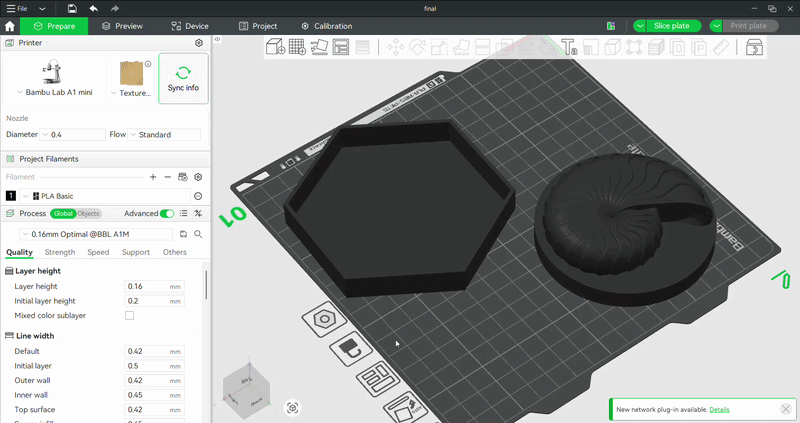Screen dimensions: 800x423
Task: Run the Auto orient tool
Action: [319, 47]
